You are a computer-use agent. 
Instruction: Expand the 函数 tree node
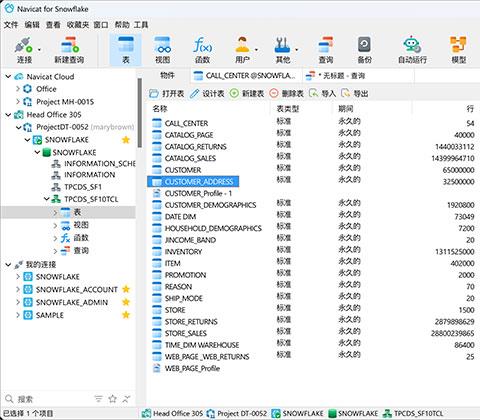(55, 238)
